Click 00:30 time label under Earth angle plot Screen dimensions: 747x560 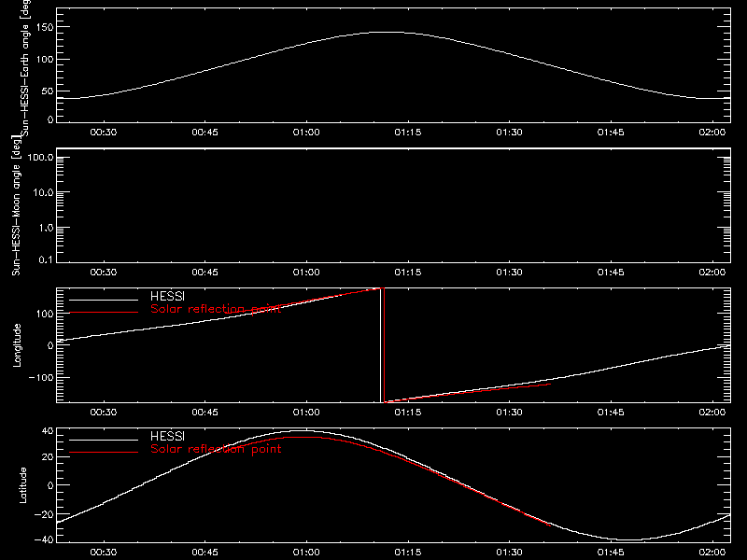click(x=104, y=132)
